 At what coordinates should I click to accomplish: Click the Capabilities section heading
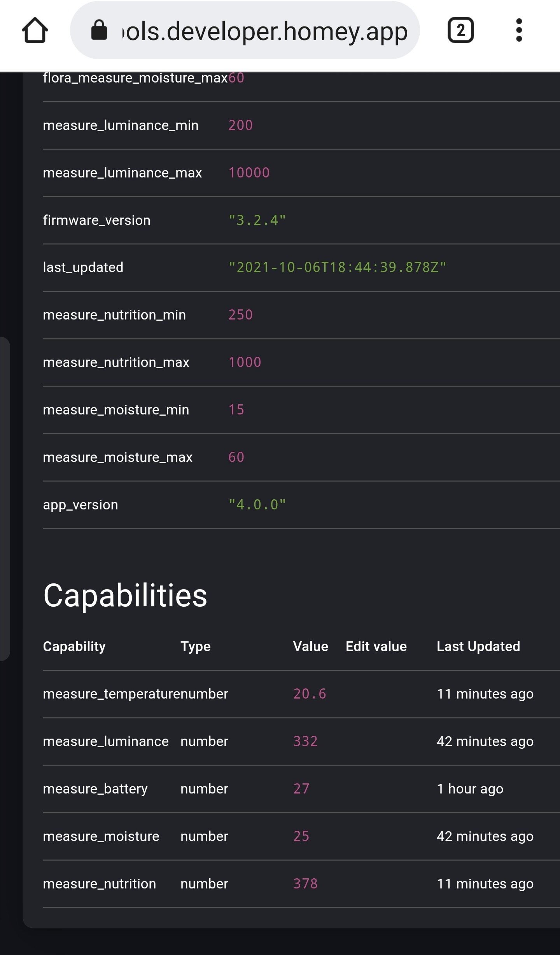[125, 595]
